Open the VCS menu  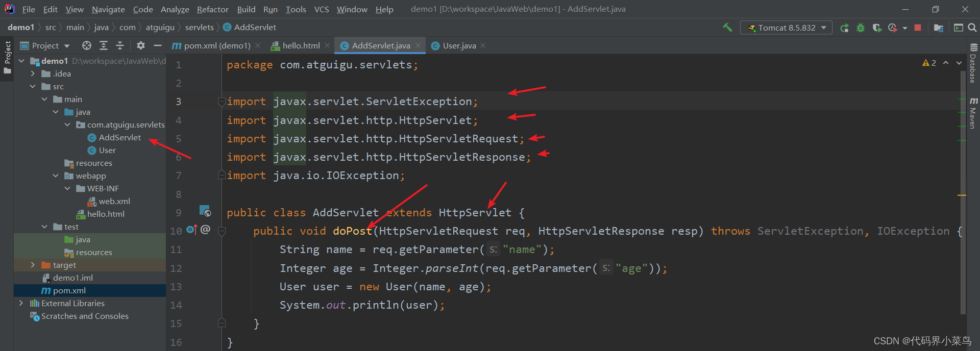[x=322, y=9]
